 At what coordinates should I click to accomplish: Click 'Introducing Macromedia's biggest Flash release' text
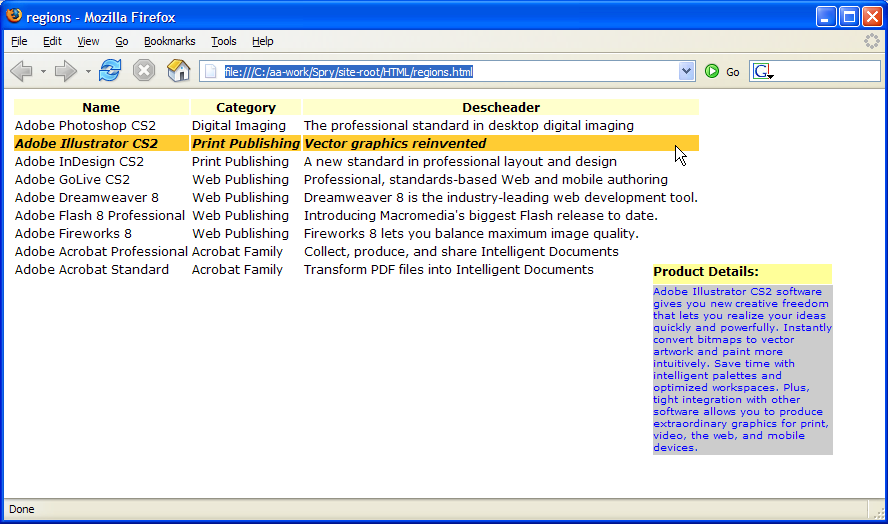point(481,216)
